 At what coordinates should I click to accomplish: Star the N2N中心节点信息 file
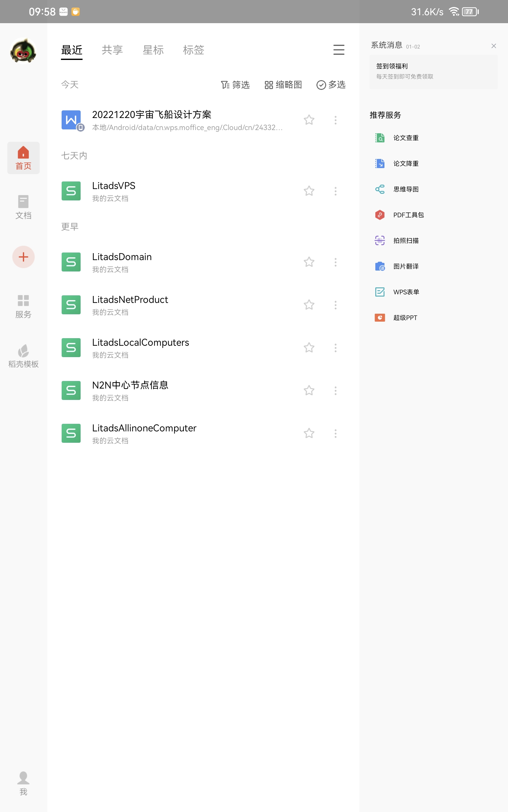[x=309, y=390]
